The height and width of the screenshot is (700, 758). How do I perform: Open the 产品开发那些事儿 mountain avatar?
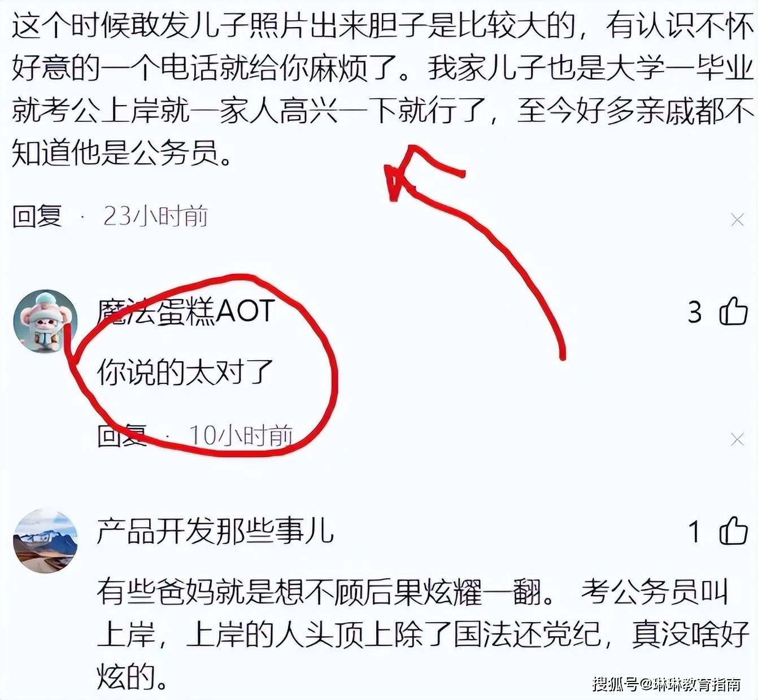(x=45, y=541)
